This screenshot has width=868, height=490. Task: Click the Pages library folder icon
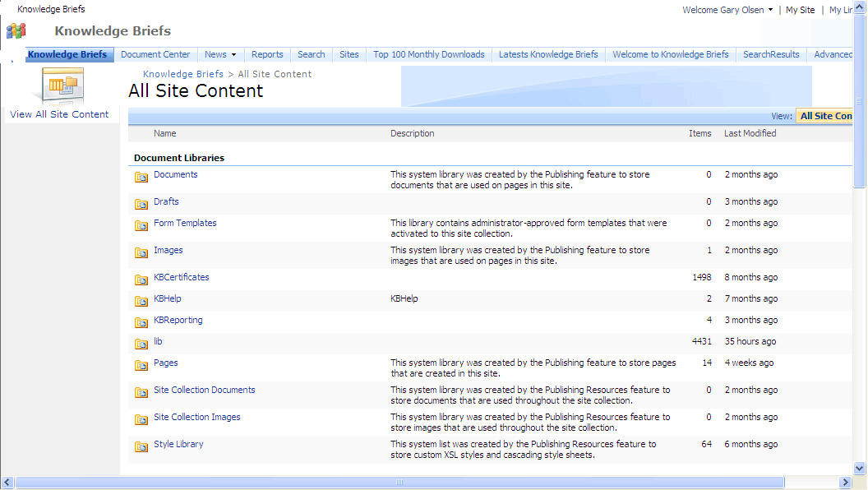pos(141,365)
